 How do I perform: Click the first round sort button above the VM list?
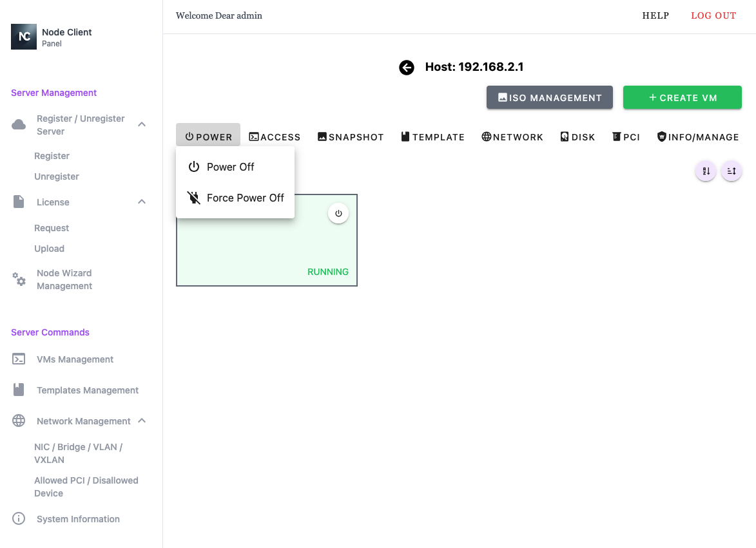(x=706, y=171)
